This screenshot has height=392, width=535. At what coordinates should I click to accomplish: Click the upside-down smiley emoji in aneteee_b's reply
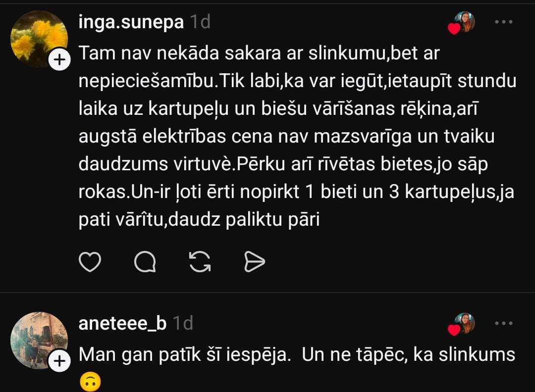tap(90, 382)
